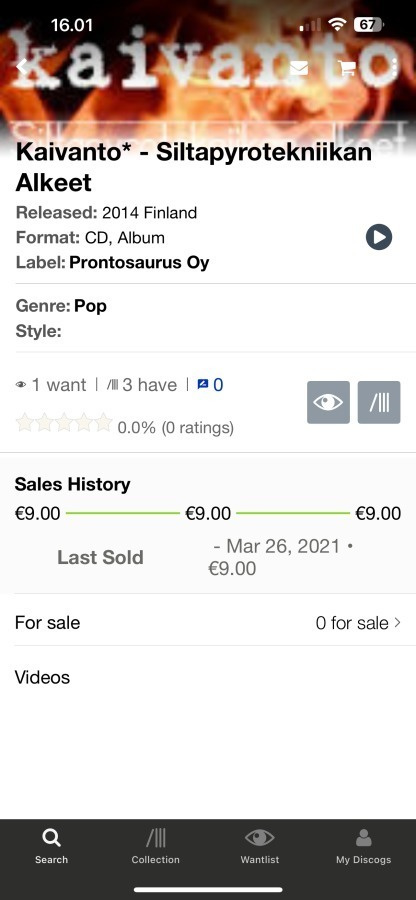
Task: Rate release with the first star
Action: (x=25, y=423)
